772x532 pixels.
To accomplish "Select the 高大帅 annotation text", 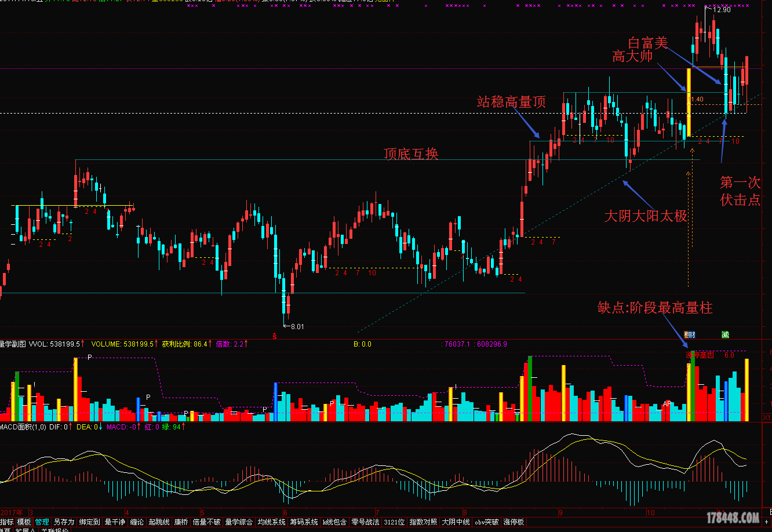I will (x=633, y=56).
